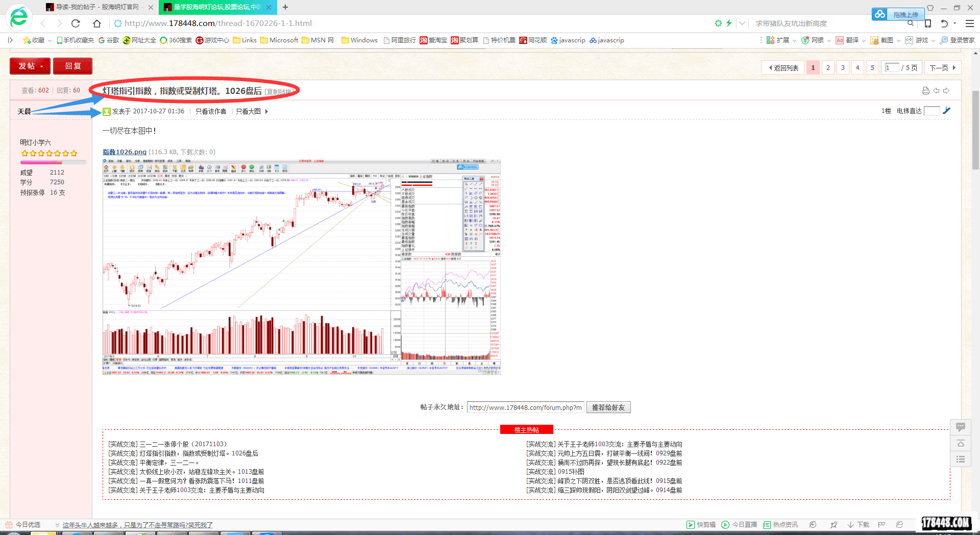Open the new tab plus button
This screenshot has width=980, height=535.
pos(285,7)
